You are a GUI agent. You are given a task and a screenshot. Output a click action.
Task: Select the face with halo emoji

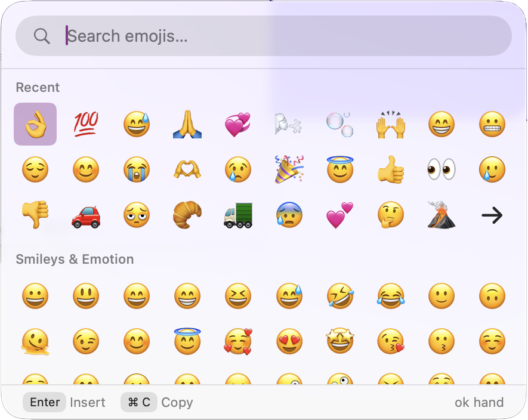[x=187, y=341]
